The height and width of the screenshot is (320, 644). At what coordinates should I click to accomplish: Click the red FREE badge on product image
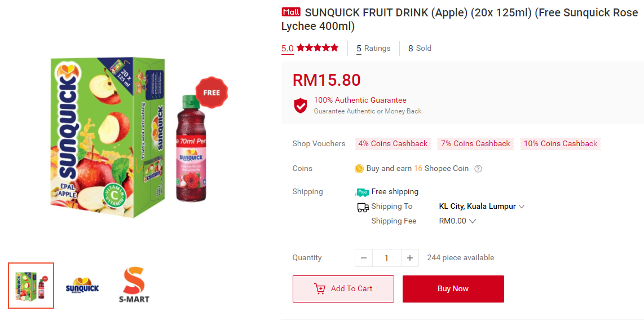(211, 93)
